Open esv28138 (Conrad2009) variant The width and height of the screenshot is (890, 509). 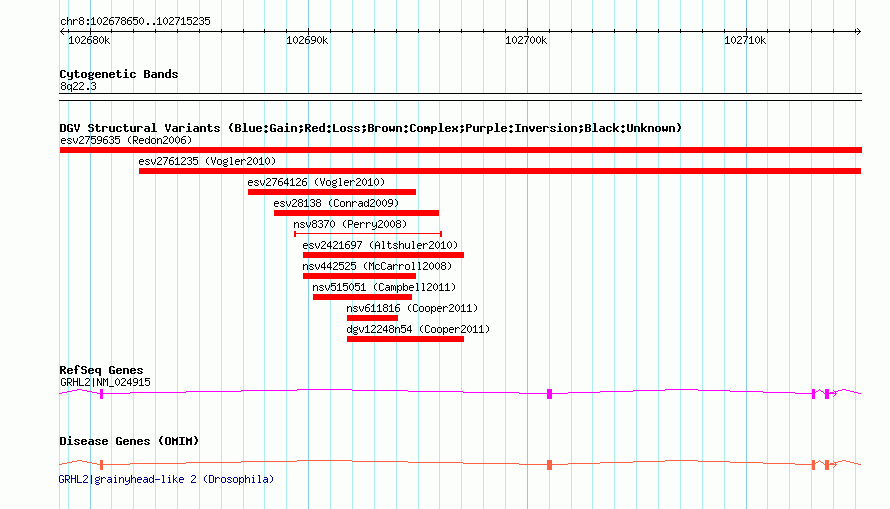coord(336,203)
